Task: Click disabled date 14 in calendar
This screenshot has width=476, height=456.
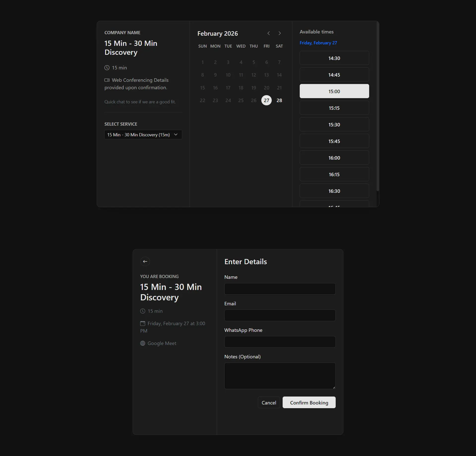Action: (279, 75)
